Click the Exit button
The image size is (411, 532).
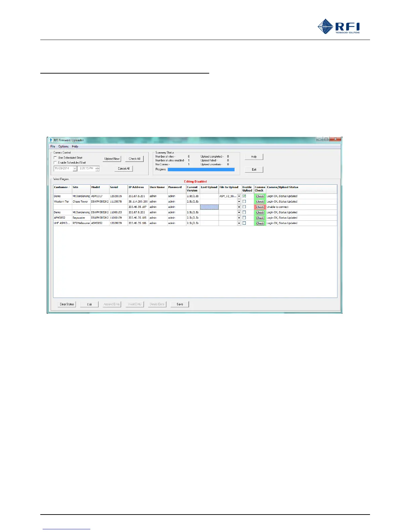254,170
